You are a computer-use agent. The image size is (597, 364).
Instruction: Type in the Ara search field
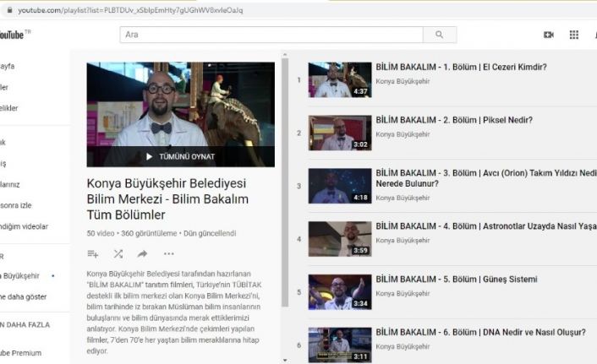pyautogui.click(x=271, y=35)
